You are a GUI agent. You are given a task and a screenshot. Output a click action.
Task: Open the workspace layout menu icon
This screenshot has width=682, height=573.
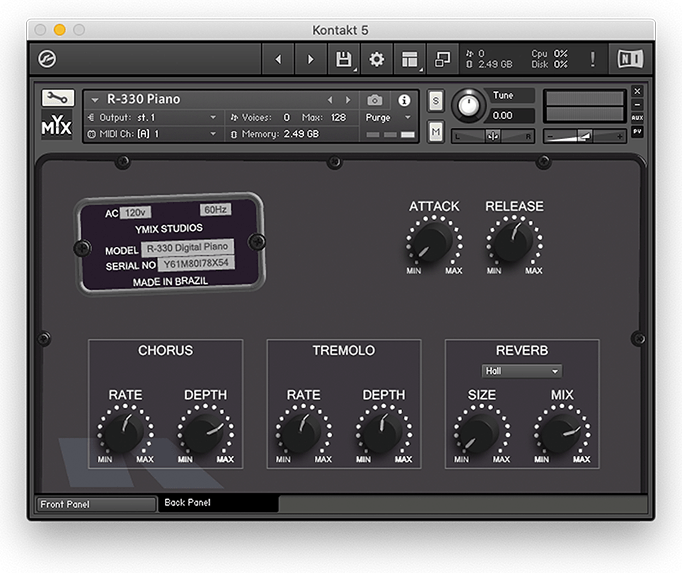(x=410, y=59)
